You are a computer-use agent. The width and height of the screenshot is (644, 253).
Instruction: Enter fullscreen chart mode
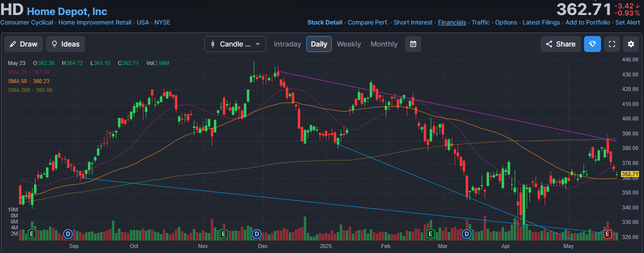[612, 44]
